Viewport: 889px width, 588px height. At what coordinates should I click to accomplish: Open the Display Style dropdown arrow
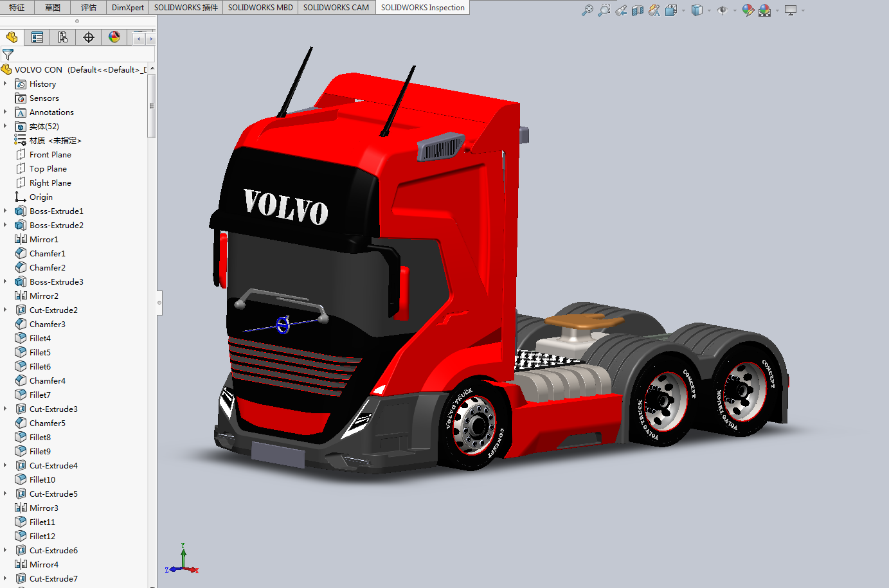[x=709, y=10]
